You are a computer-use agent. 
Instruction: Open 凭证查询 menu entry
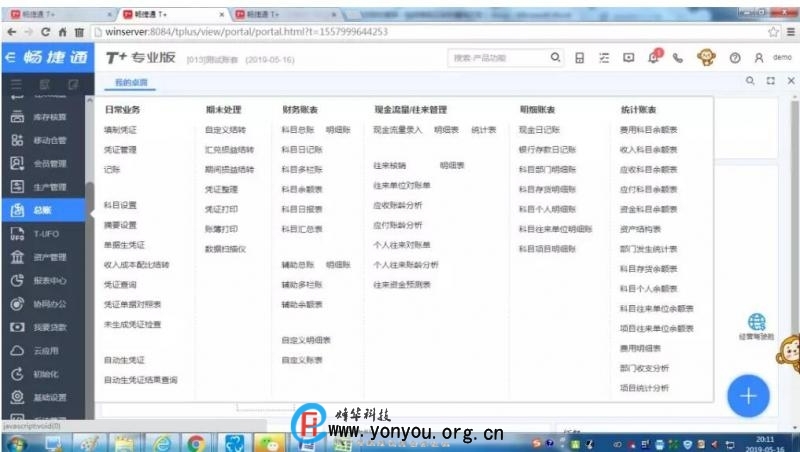click(120, 285)
